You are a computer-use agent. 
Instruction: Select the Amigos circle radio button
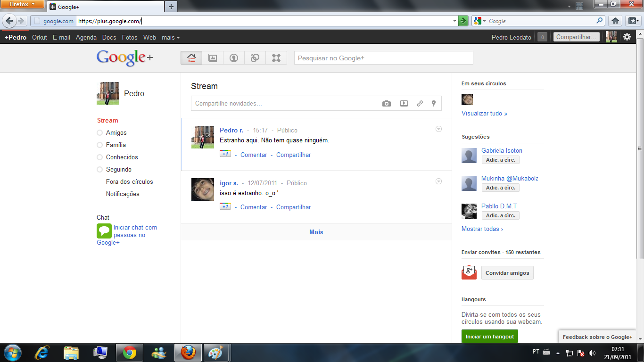[x=99, y=133]
